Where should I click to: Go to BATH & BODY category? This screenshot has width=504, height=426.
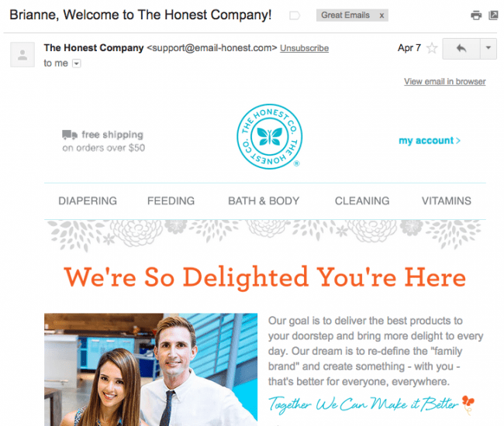click(x=264, y=201)
